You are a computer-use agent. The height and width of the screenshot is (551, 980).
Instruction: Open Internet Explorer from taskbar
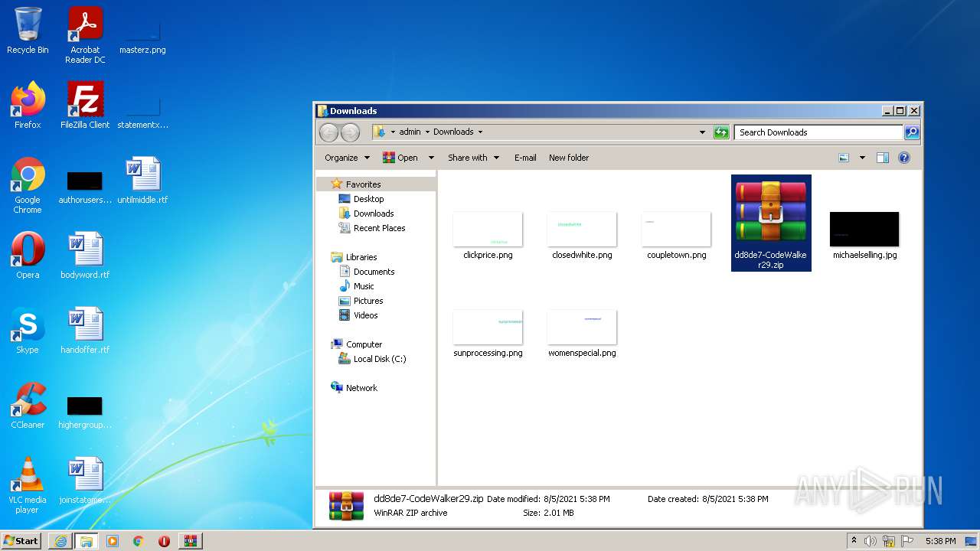click(60, 541)
